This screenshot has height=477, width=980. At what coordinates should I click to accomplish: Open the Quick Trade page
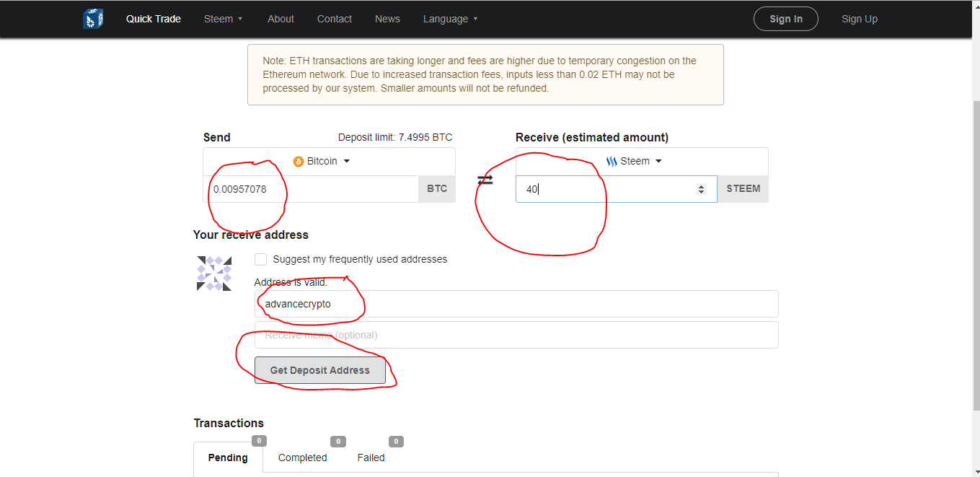click(154, 19)
